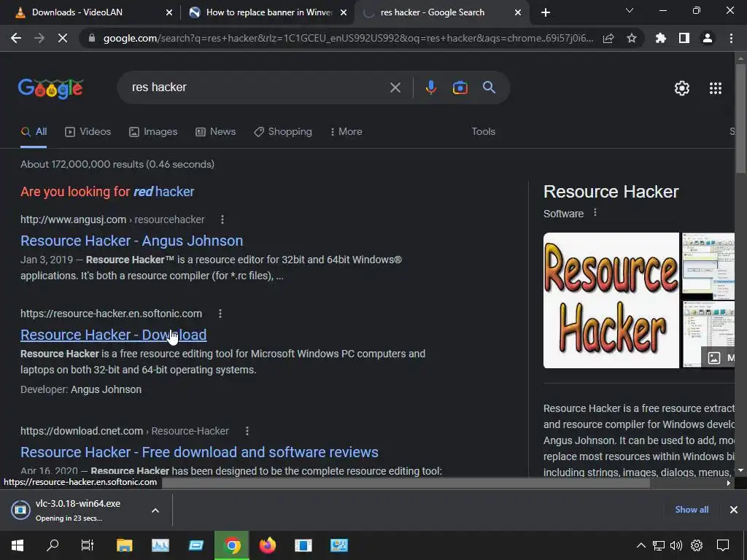Clear the search box with X
The image size is (747, 560).
click(395, 87)
